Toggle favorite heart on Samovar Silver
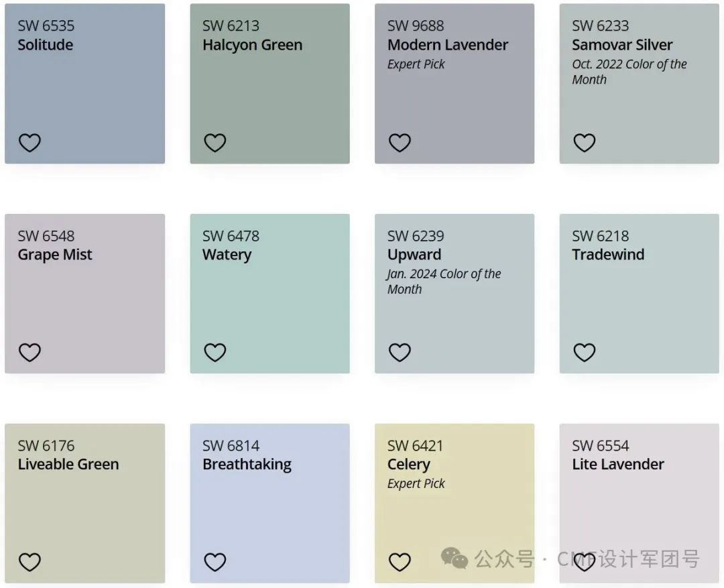724x588 pixels. [584, 143]
